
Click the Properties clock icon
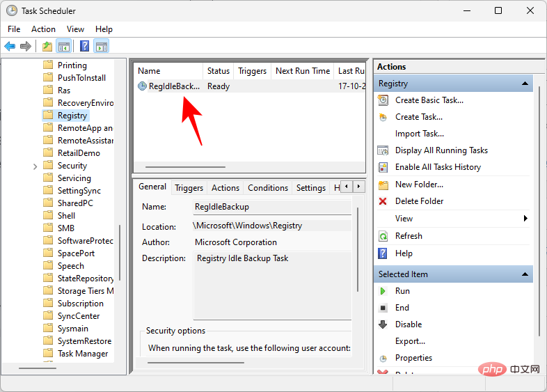tap(383, 358)
